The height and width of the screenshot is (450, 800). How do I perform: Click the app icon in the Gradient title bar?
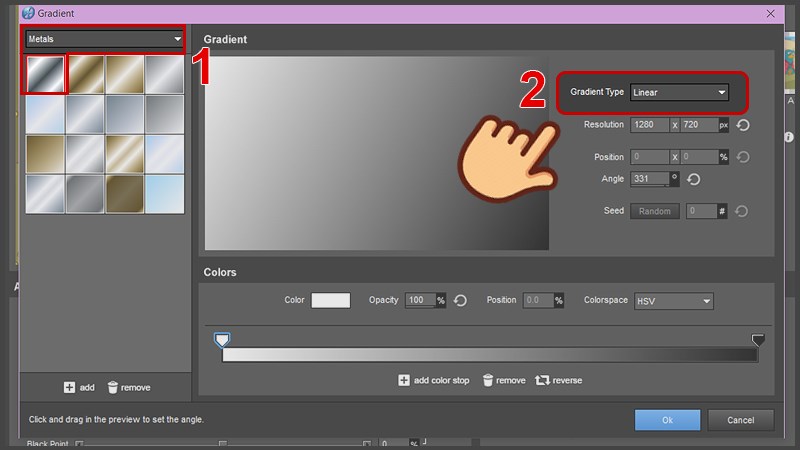point(28,13)
